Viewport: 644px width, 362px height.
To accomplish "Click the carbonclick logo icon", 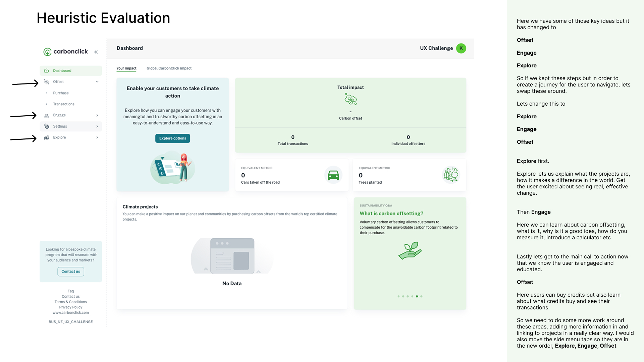I will [x=47, y=52].
